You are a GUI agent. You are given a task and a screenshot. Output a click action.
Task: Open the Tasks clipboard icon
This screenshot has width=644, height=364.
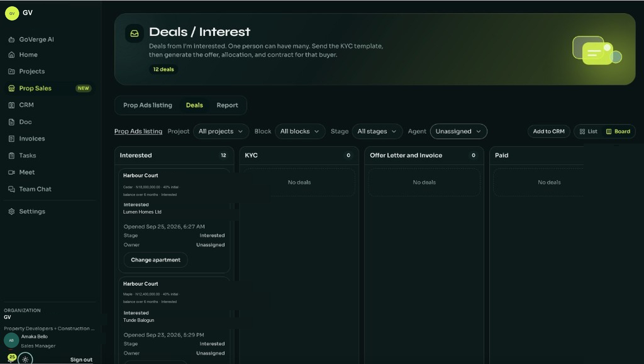click(x=12, y=156)
